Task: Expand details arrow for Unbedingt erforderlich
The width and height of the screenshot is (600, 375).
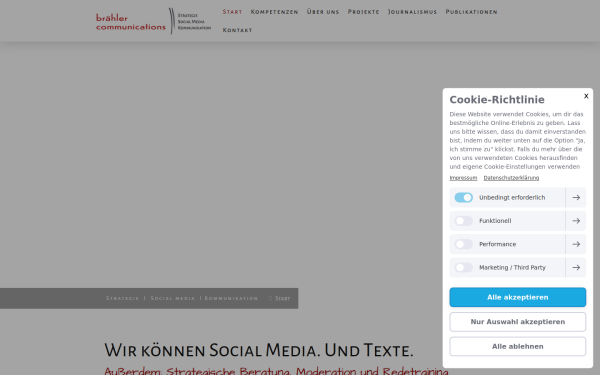Action: 576,197
